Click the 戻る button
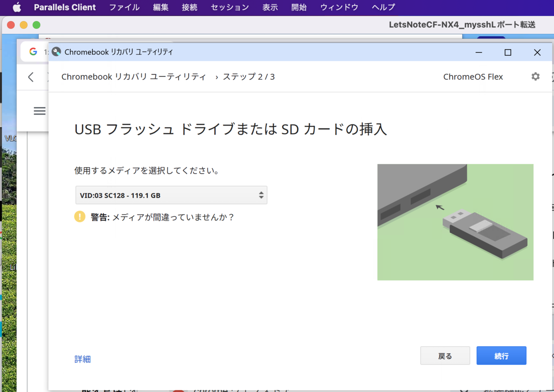 pyautogui.click(x=445, y=356)
